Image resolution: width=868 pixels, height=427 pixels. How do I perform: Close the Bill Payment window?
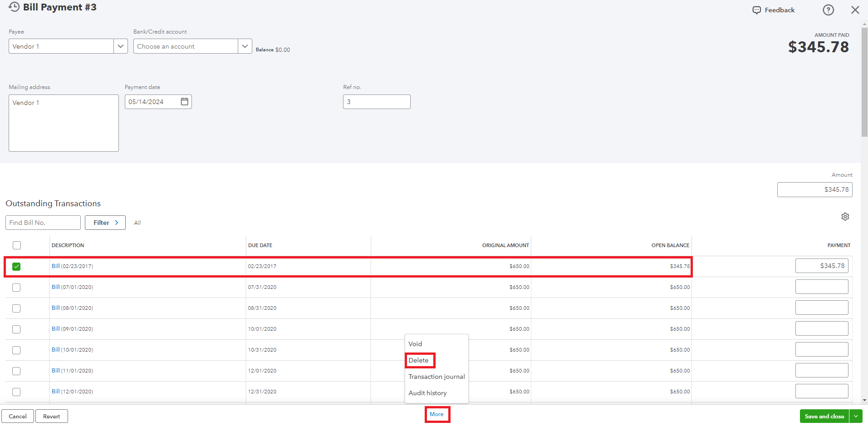(855, 10)
